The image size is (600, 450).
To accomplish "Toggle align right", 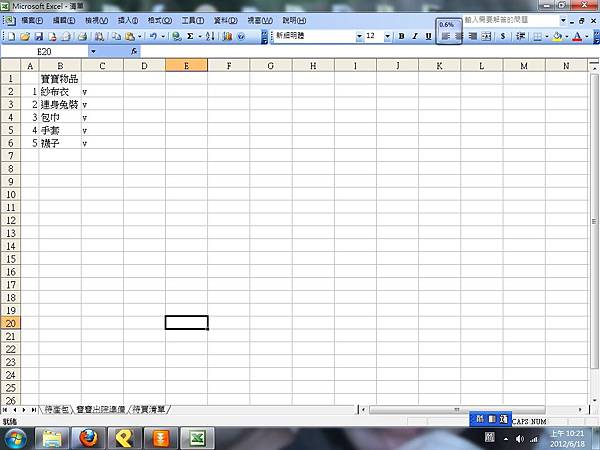I will tap(473, 36).
